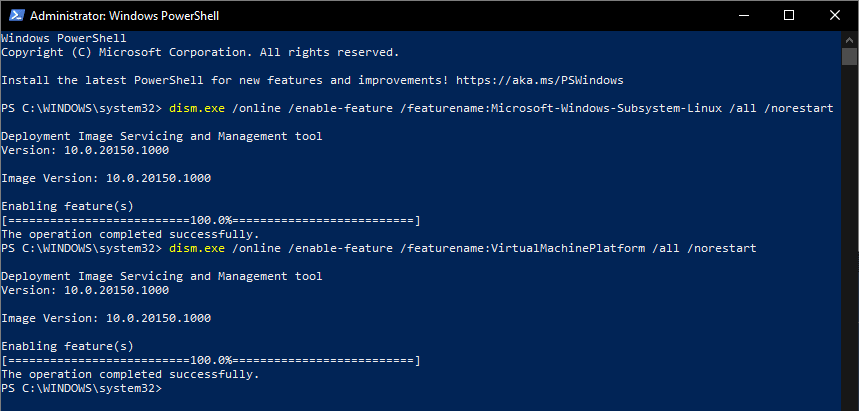Click the first 'The operation completed successfully.' line
Viewport: 859px width, 411px height.
pos(130,233)
